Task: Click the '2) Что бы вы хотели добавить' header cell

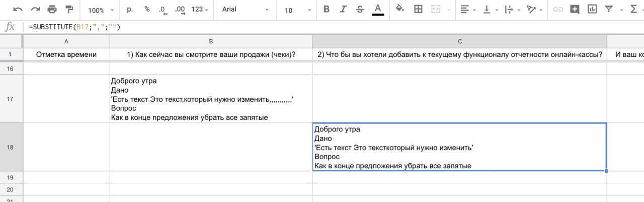Action: 460,54
